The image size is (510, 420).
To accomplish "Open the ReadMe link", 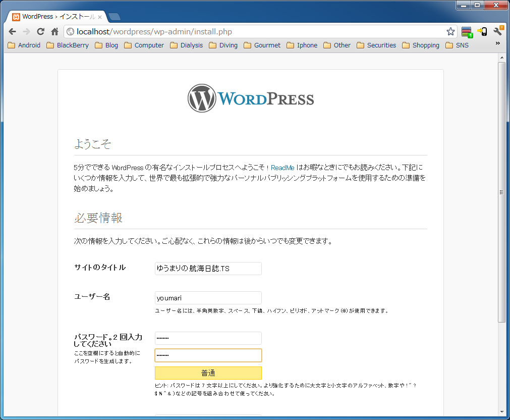I will click(x=282, y=168).
